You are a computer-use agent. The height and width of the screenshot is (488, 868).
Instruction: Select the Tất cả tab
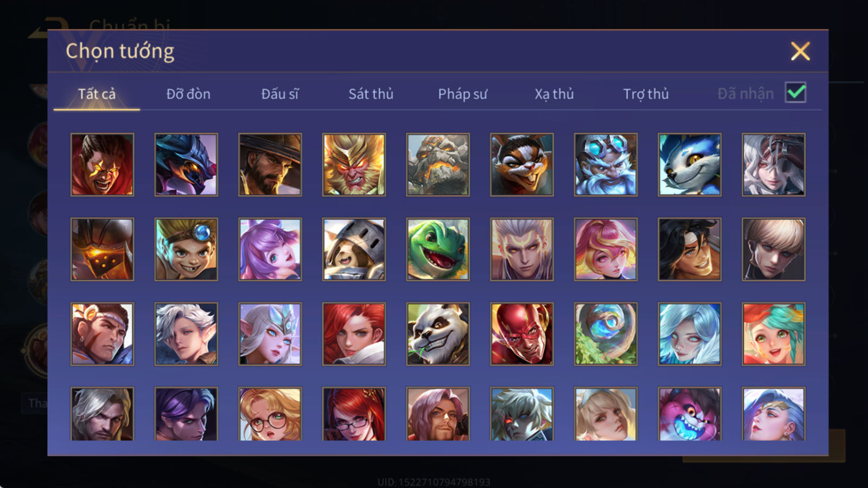tap(97, 94)
